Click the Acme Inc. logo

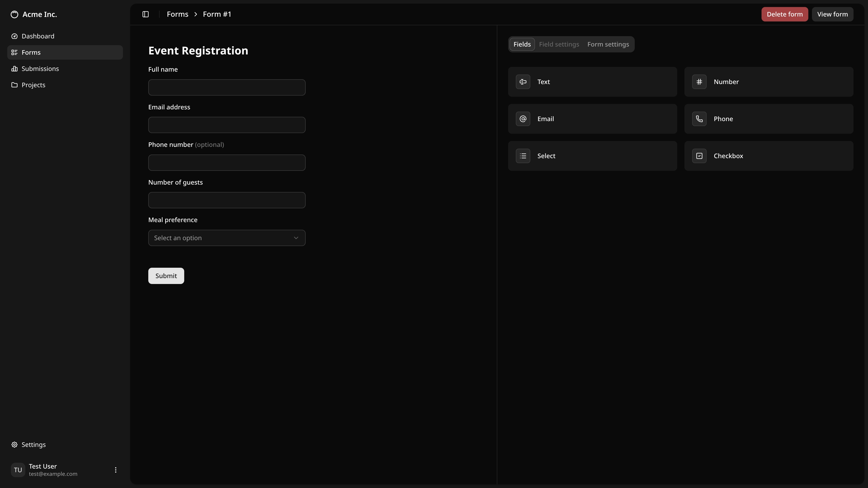pos(33,14)
